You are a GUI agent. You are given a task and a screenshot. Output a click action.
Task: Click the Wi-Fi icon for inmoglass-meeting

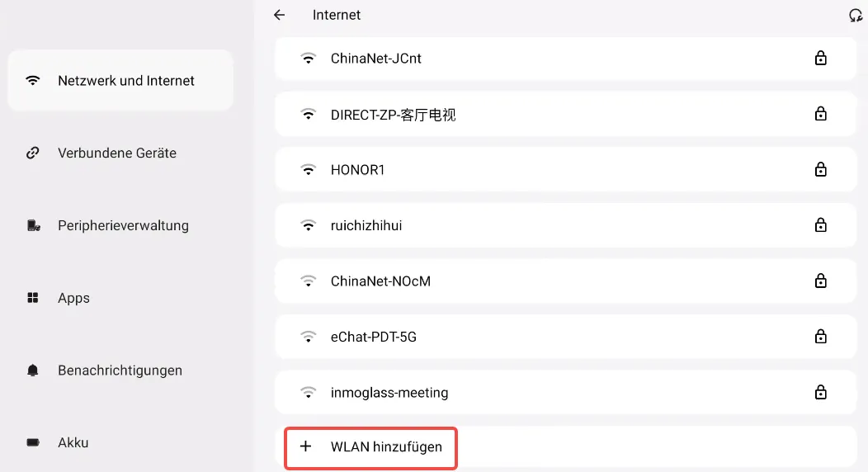point(309,393)
